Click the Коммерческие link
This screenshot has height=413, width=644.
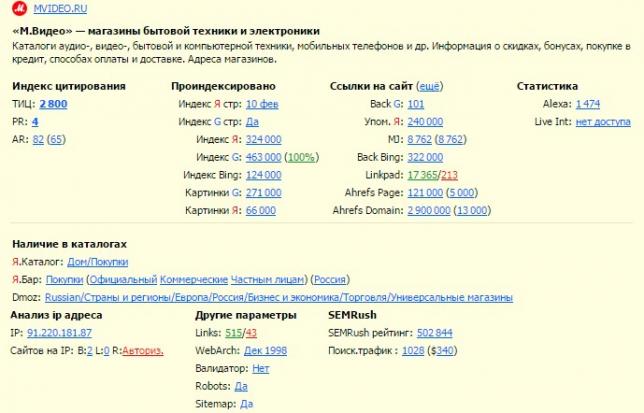[194, 280]
